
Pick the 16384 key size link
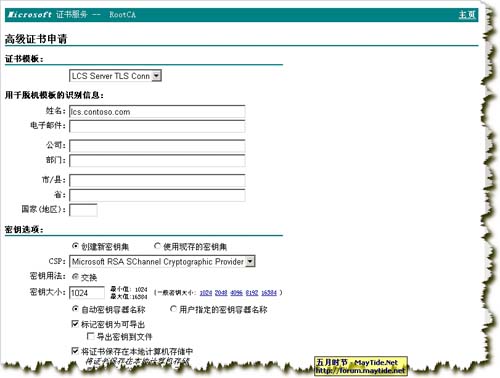click(x=269, y=293)
